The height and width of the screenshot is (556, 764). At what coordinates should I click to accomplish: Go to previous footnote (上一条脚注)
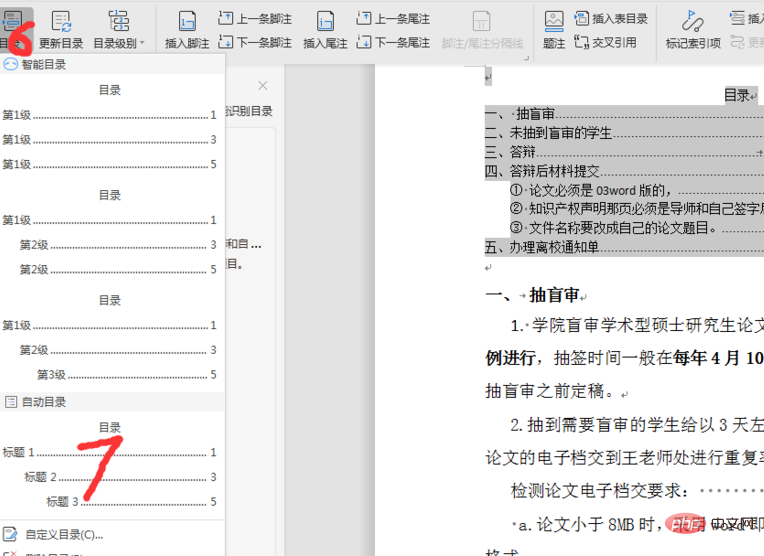(x=255, y=19)
